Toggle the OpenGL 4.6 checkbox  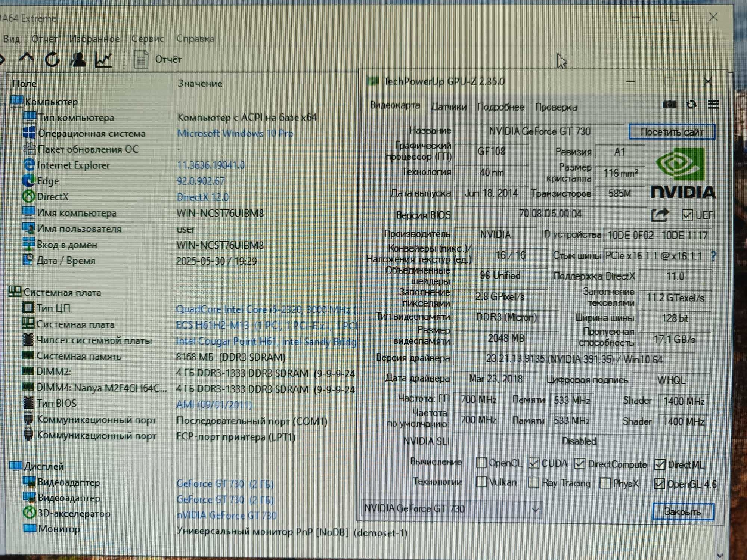[660, 483]
